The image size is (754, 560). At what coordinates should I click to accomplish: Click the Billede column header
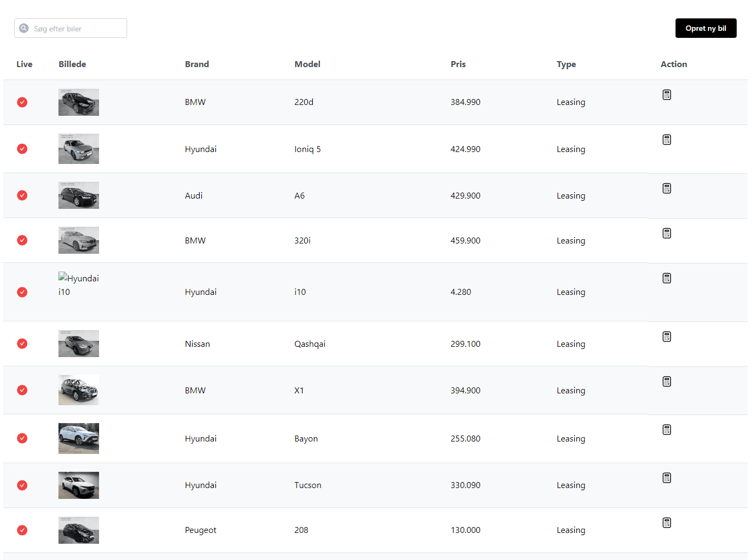tap(73, 64)
